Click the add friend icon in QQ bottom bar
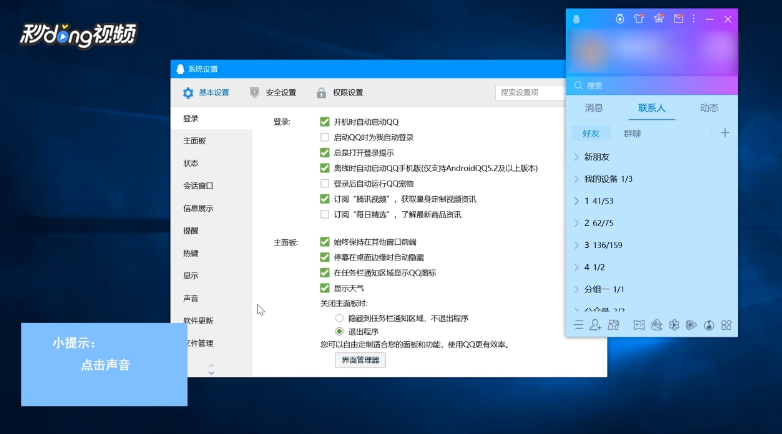Screen dimensions: 782x434 point(595,325)
